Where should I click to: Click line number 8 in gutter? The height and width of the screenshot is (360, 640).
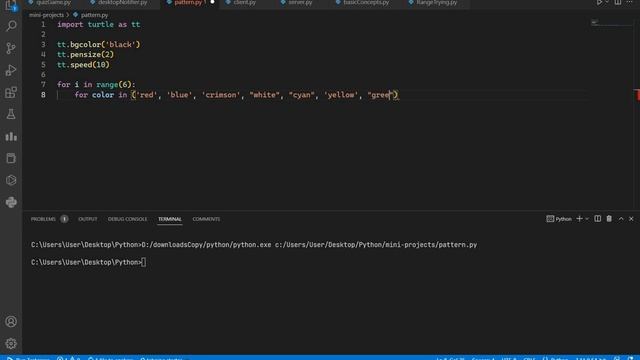click(x=43, y=95)
